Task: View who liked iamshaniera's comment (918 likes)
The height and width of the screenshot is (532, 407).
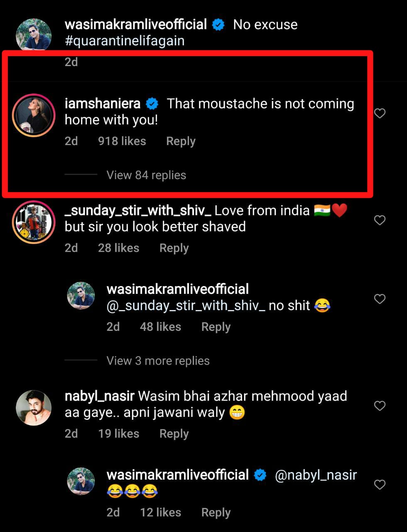Action: point(122,141)
